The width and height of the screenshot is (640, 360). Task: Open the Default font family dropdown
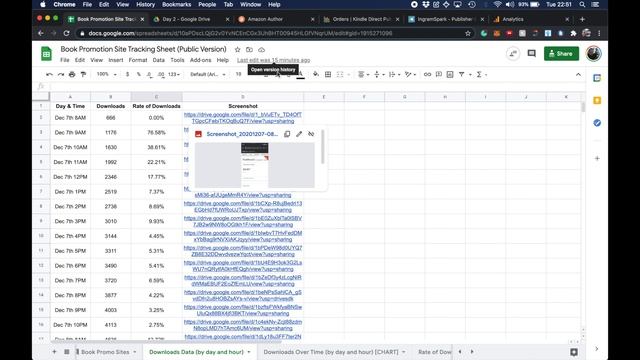(x=208, y=75)
